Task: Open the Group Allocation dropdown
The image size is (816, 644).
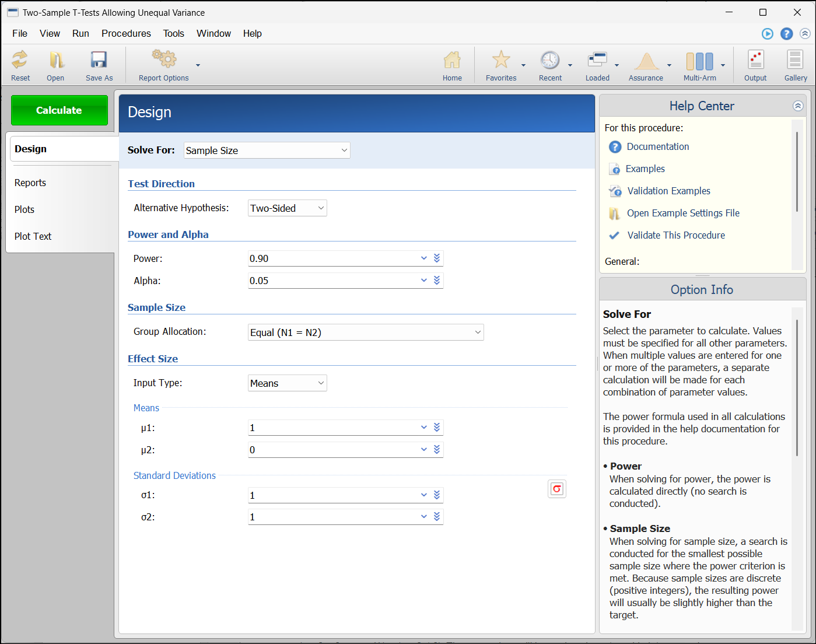Action: coord(366,332)
